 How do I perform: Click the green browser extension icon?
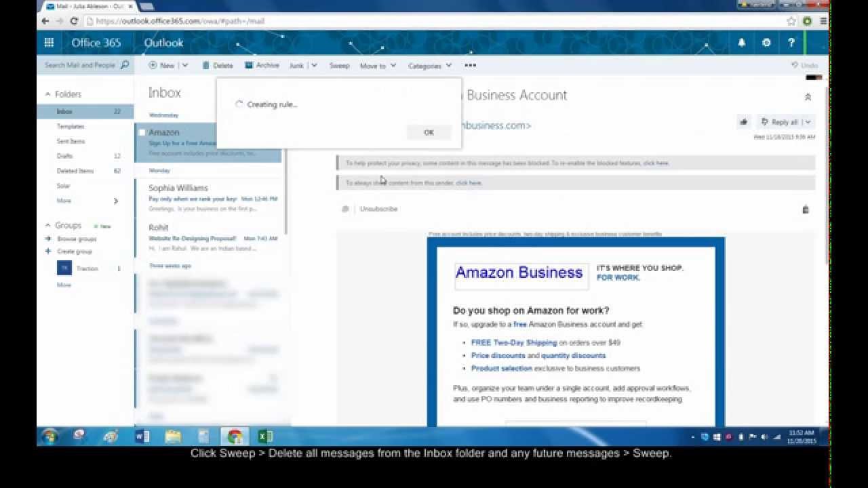click(807, 21)
